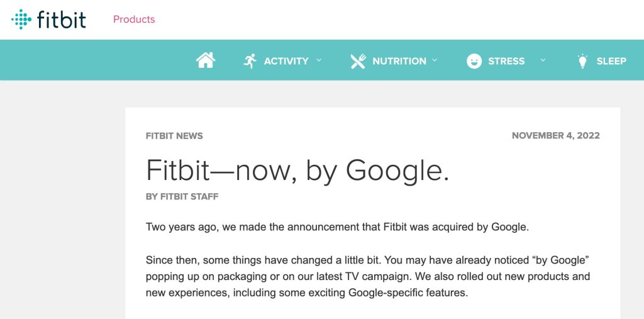
Task: Click the smiley face Stress icon
Action: pos(474,61)
